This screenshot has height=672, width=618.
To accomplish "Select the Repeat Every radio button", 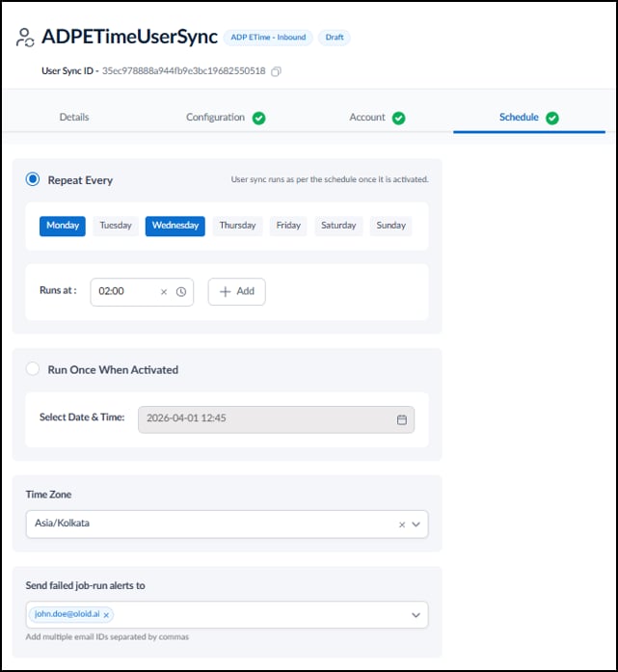I will (33, 179).
